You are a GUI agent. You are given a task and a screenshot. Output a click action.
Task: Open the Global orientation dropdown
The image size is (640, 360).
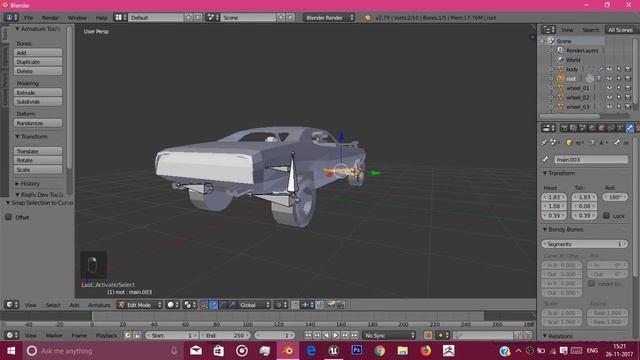pos(254,305)
